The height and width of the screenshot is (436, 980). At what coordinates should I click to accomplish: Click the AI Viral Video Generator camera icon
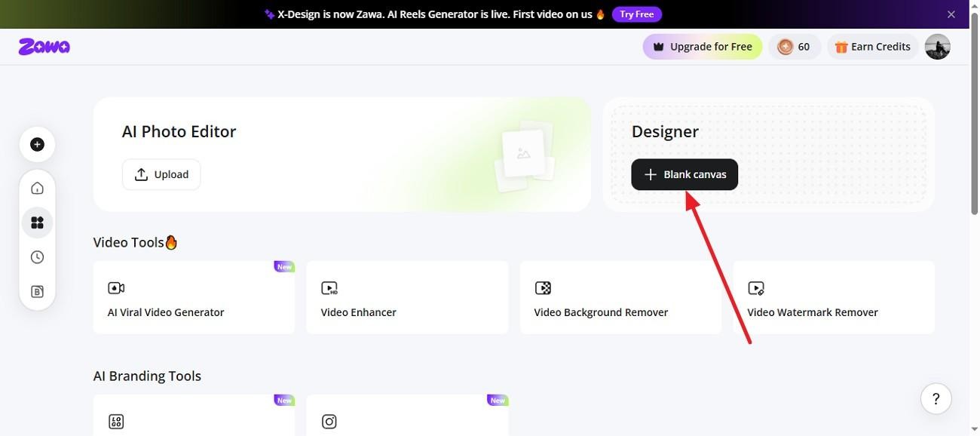(116, 288)
